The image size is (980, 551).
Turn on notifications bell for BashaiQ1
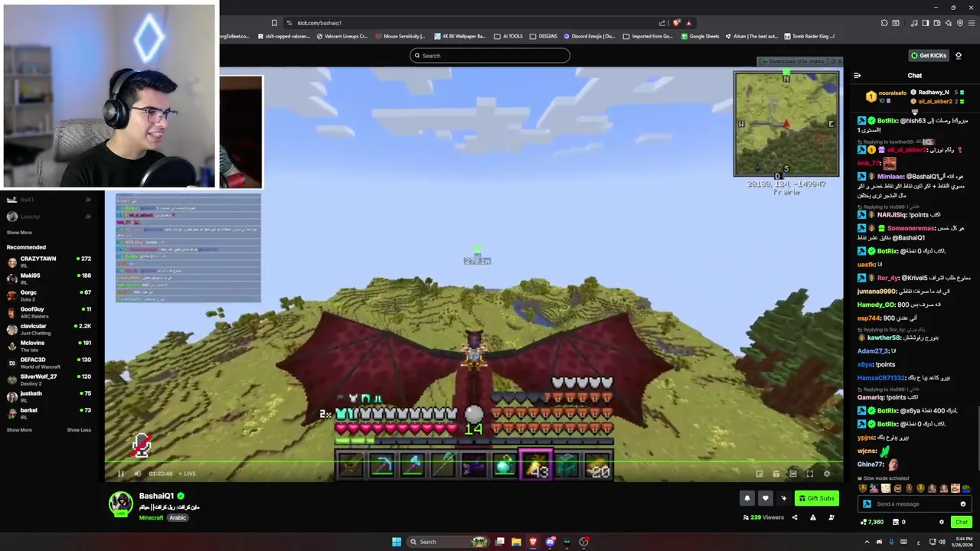coord(747,498)
